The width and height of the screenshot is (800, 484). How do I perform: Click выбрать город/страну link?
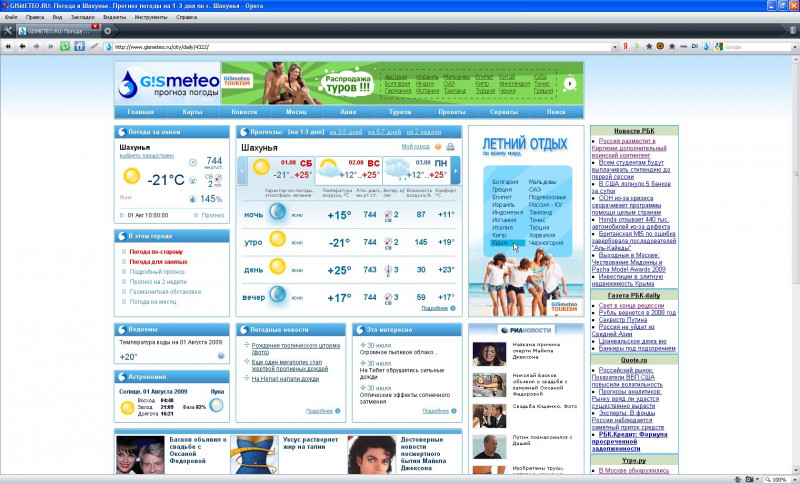146,156
